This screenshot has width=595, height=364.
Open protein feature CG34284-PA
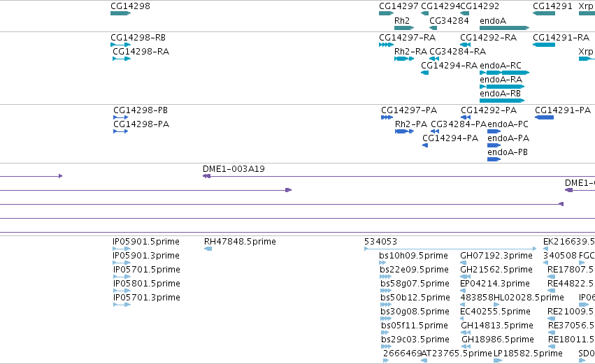(x=435, y=131)
